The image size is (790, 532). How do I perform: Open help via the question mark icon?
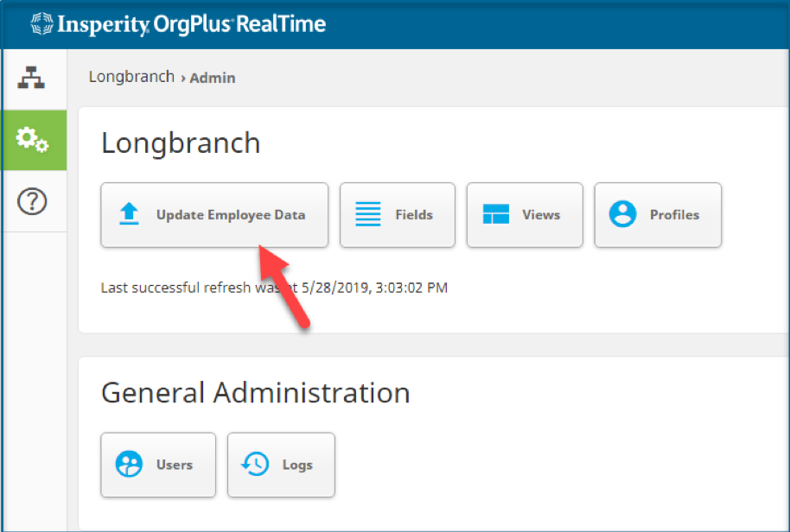click(32, 201)
